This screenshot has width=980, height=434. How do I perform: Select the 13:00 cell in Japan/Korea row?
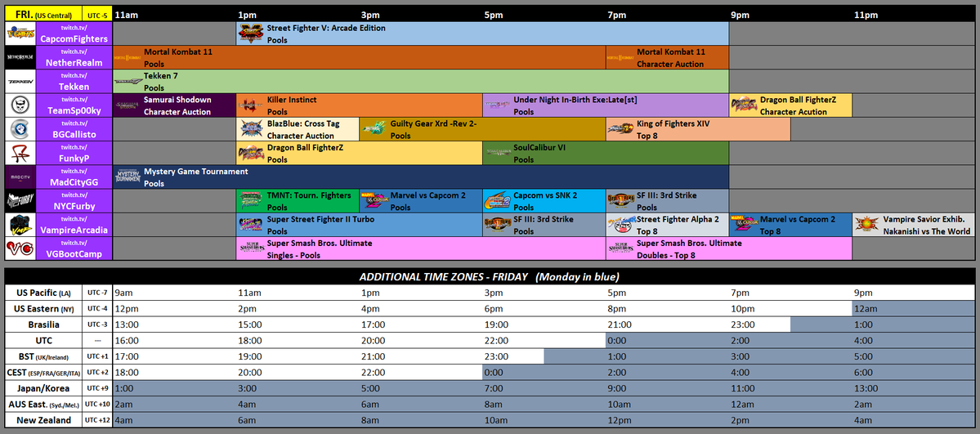tap(914, 388)
